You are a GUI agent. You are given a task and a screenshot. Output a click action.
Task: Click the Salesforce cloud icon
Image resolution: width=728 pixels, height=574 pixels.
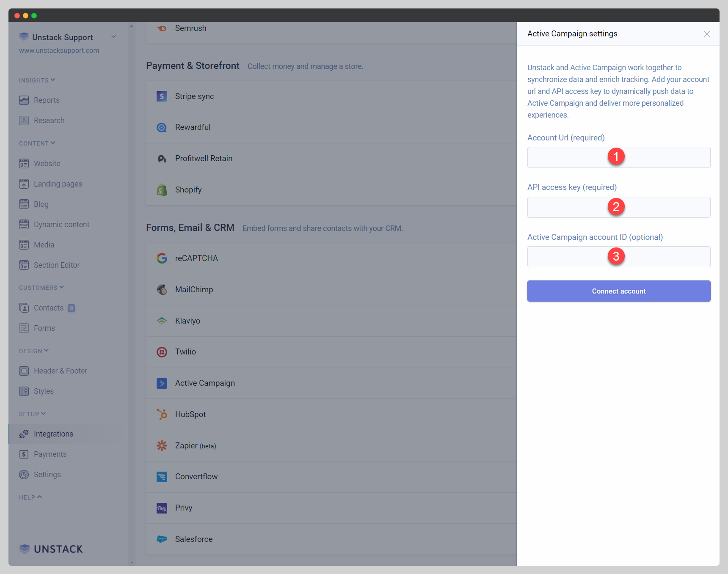(162, 539)
